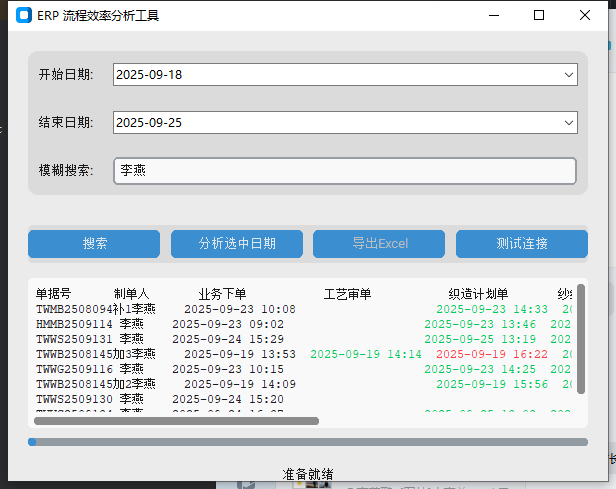The width and height of the screenshot is (616, 489).
Task: Maximize the ERP window
Action: (539, 15)
